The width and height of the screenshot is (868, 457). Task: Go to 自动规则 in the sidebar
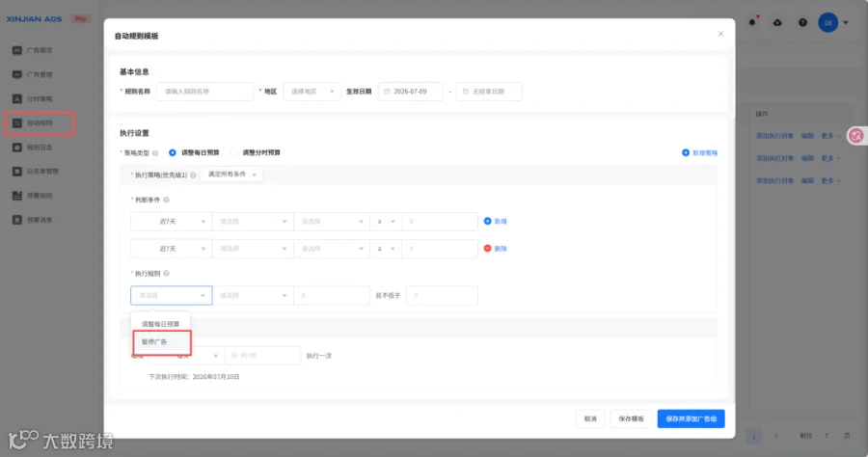pos(40,122)
